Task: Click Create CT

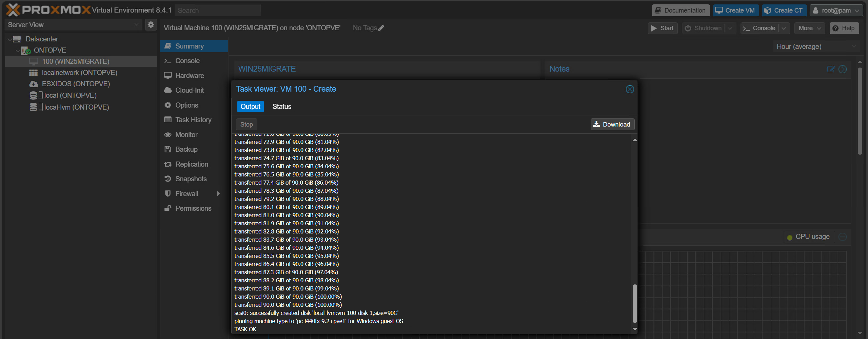Action: coord(784,10)
